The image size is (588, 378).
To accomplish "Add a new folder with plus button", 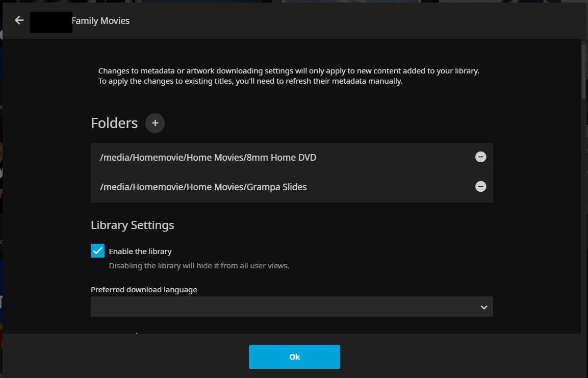I will point(155,123).
